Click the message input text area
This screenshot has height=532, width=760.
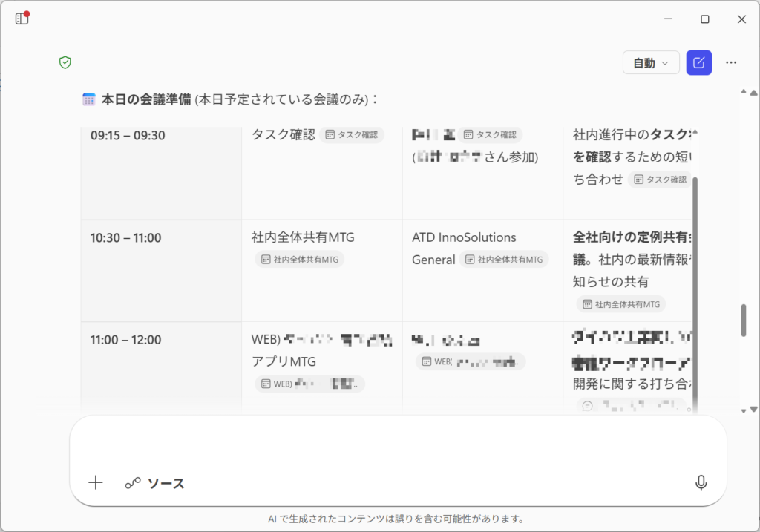click(x=397, y=443)
